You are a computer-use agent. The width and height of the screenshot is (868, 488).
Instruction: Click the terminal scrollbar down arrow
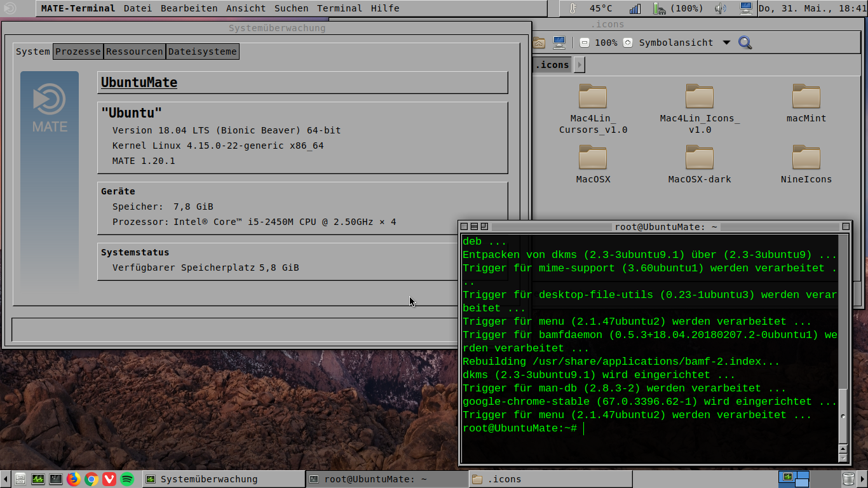(843, 457)
